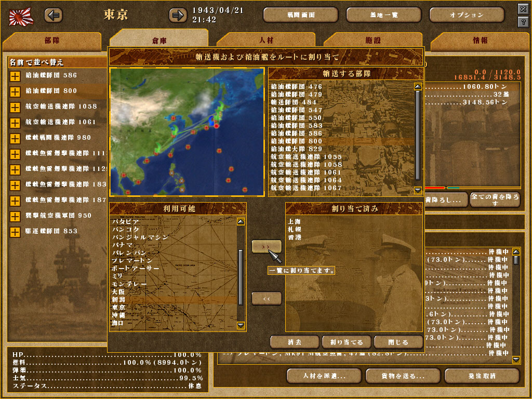Open help with the question mark icon

tap(523, 22)
